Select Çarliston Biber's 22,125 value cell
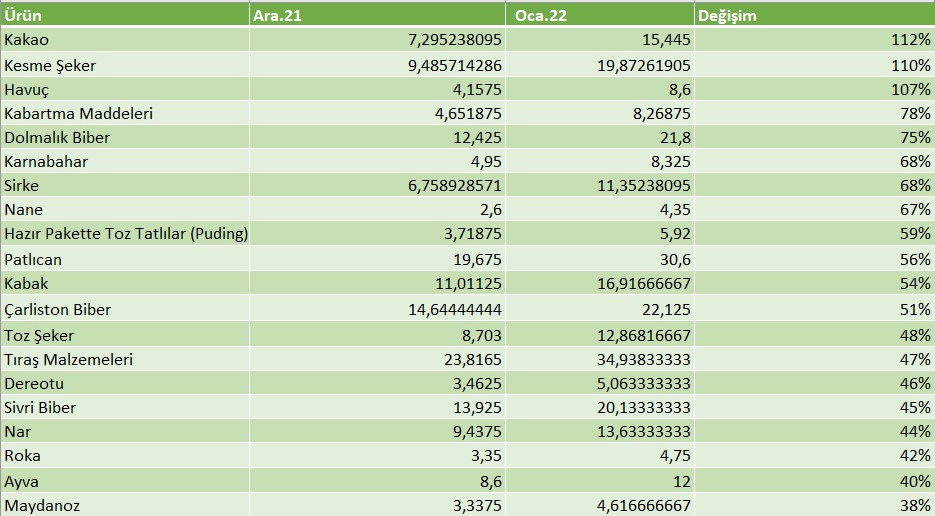The height and width of the screenshot is (516, 935). (x=599, y=309)
